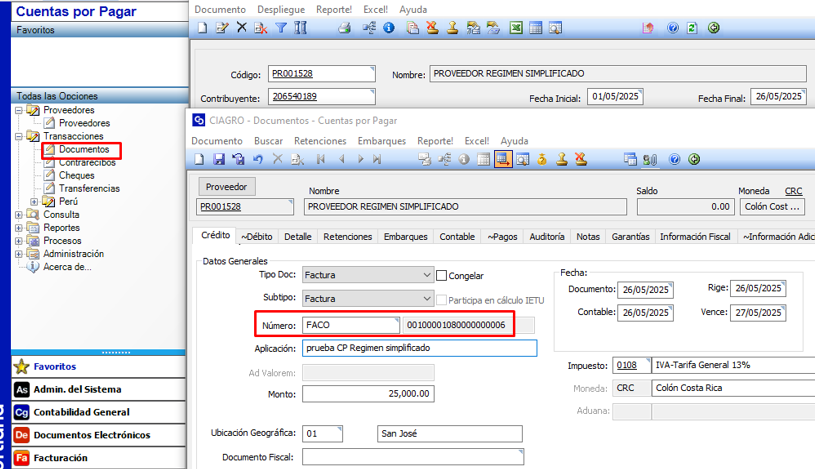The width and height of the screenshot is (815, 469).
Task: Click the blue help icon in Documentos toolbar
Action: 675,159
